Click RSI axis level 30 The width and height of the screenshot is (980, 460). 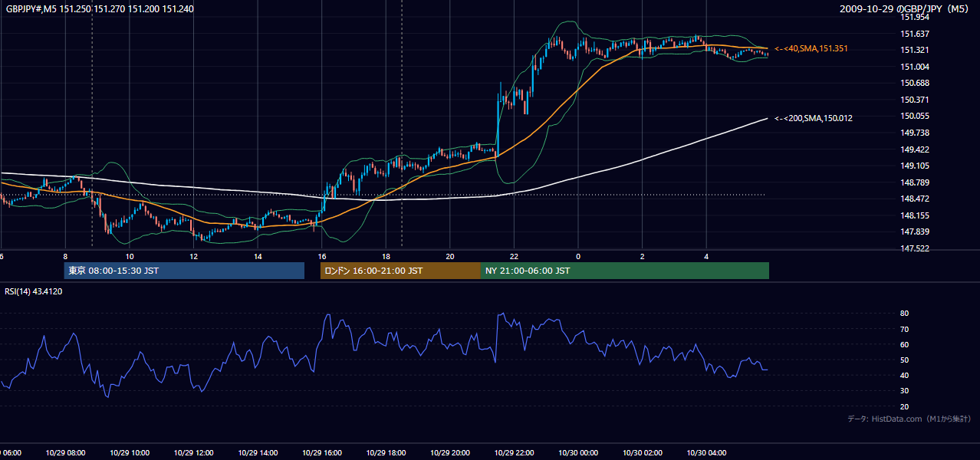[x=905, y=390]
